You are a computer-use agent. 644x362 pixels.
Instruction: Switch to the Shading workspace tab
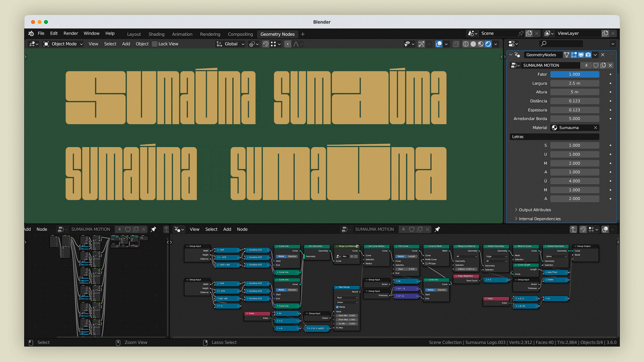[x=156, y=34]
